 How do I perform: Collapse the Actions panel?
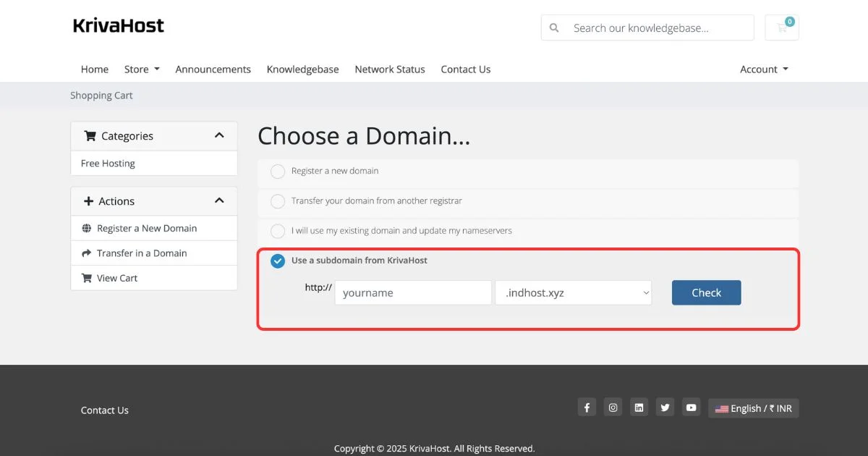click(219, 200)
